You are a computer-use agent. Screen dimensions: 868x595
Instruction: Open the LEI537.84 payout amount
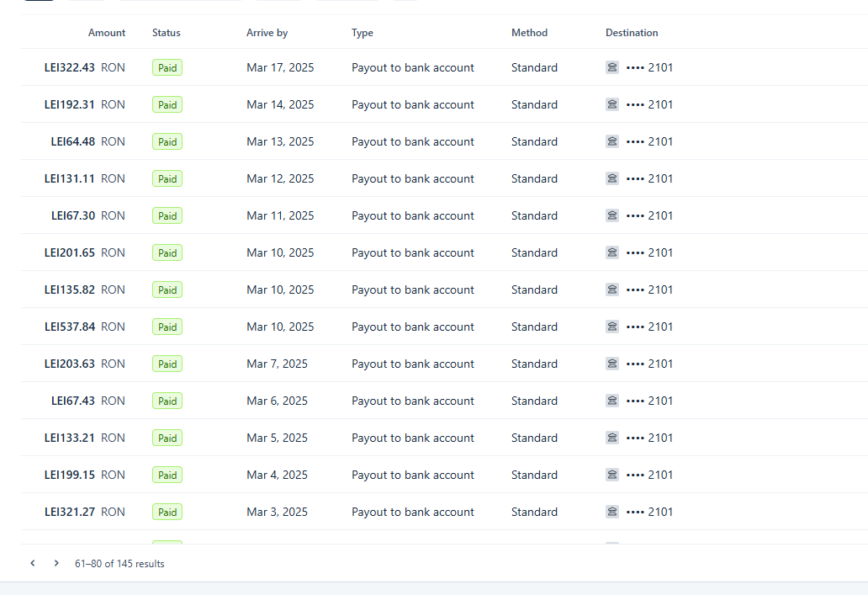(70, 327)
